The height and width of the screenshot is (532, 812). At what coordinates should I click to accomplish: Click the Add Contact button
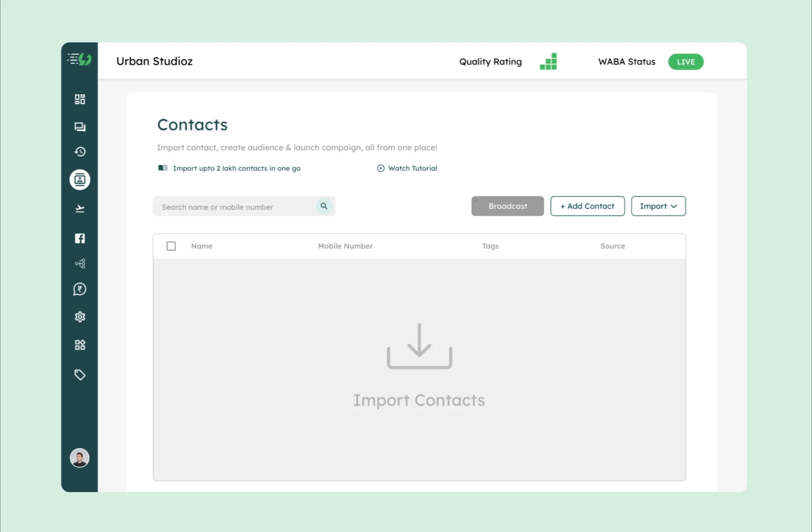point(587,206)
